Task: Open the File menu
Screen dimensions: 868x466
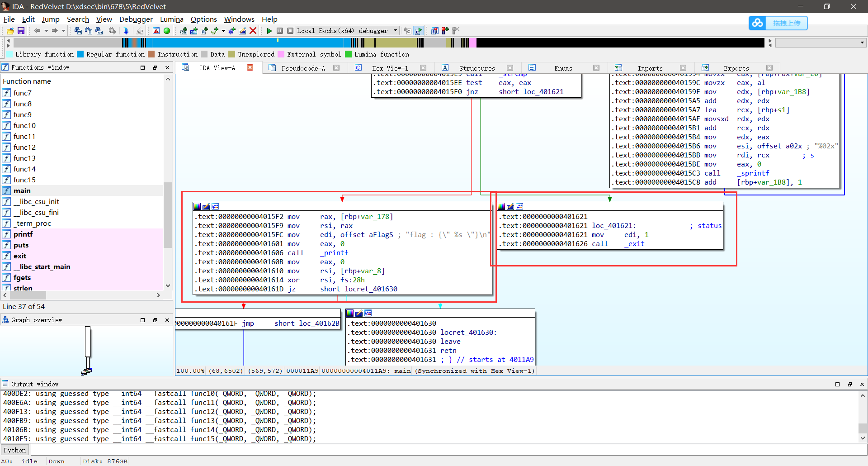Action: click(9, 19)
